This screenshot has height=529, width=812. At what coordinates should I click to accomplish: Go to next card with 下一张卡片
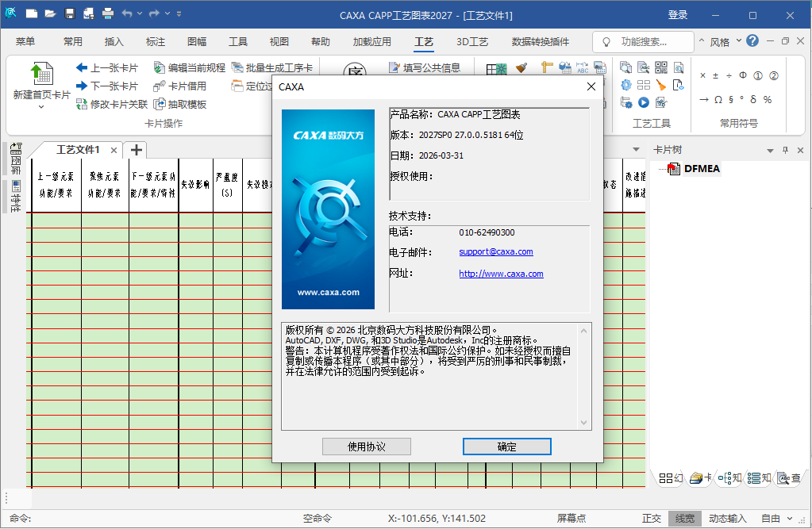tap(107, 86)
